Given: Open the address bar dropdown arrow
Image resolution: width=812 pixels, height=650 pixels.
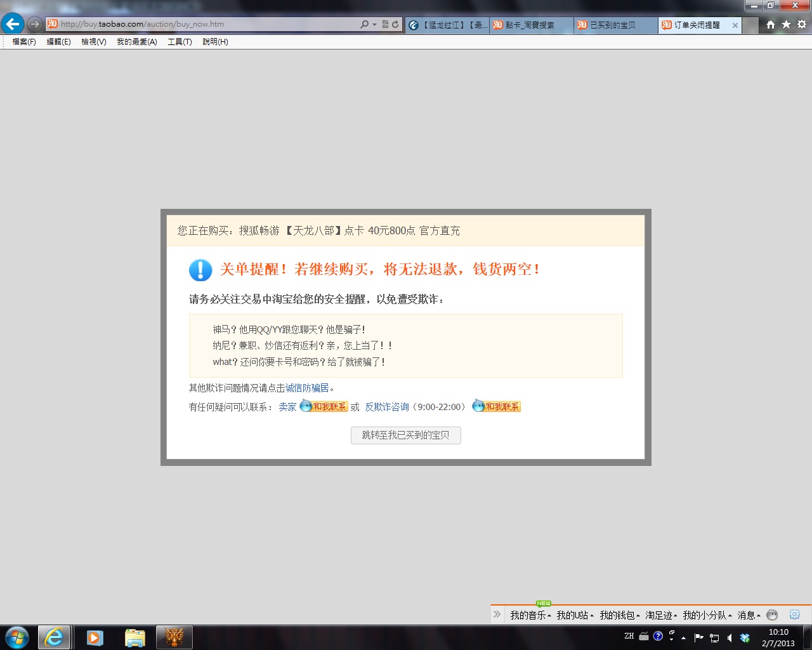Looking at the screenshot, I should pos(374,24).
